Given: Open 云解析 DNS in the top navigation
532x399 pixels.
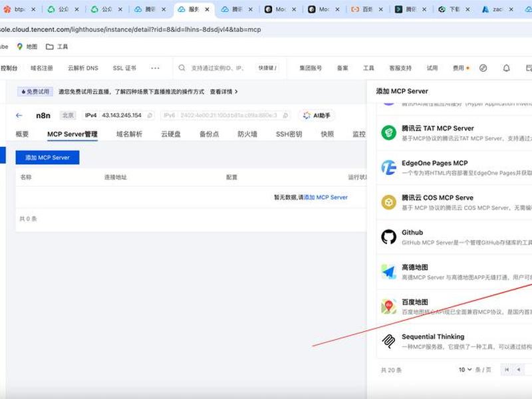Looking at the screenshot, I should click(x=83, y=68).
